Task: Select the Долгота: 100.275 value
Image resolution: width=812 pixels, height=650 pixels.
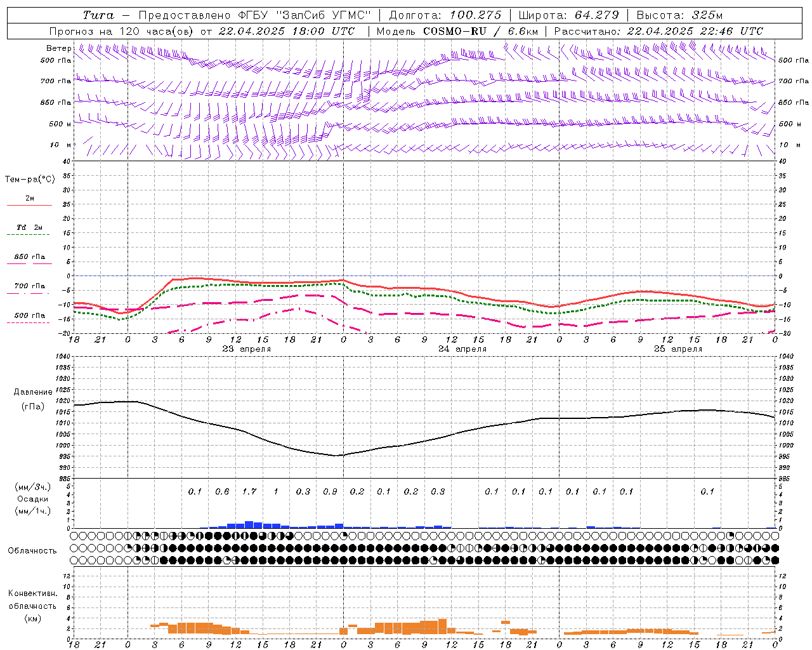Action: 445,15
